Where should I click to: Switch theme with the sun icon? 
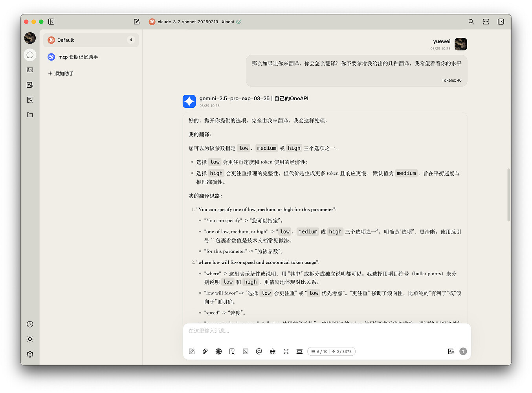30,339
